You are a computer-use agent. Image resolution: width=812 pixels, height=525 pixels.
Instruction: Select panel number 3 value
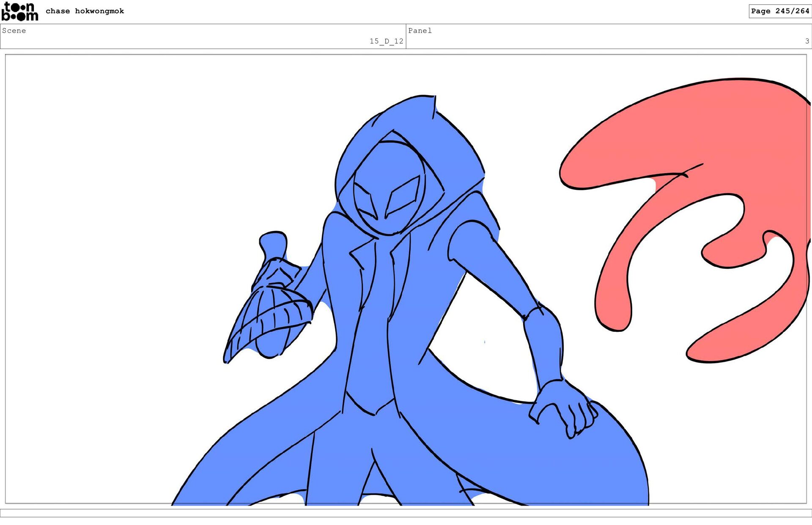pyautogui.click(x=807, y=41)
